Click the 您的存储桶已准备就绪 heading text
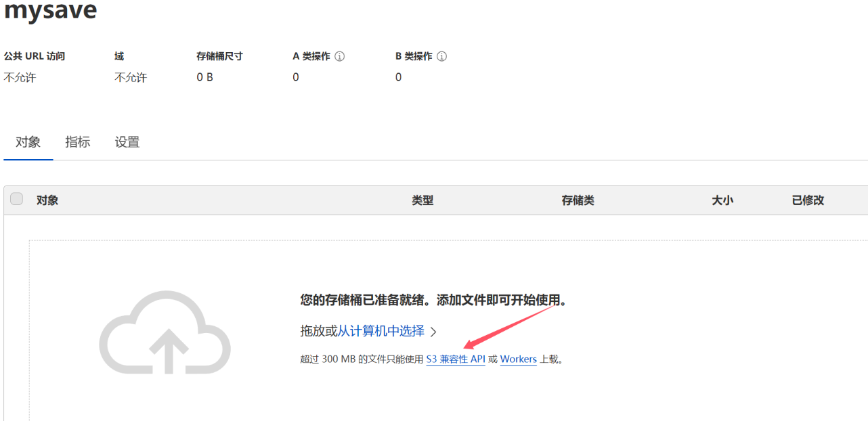Viewport: 868px width, 421px height. [x=433, y=301]
